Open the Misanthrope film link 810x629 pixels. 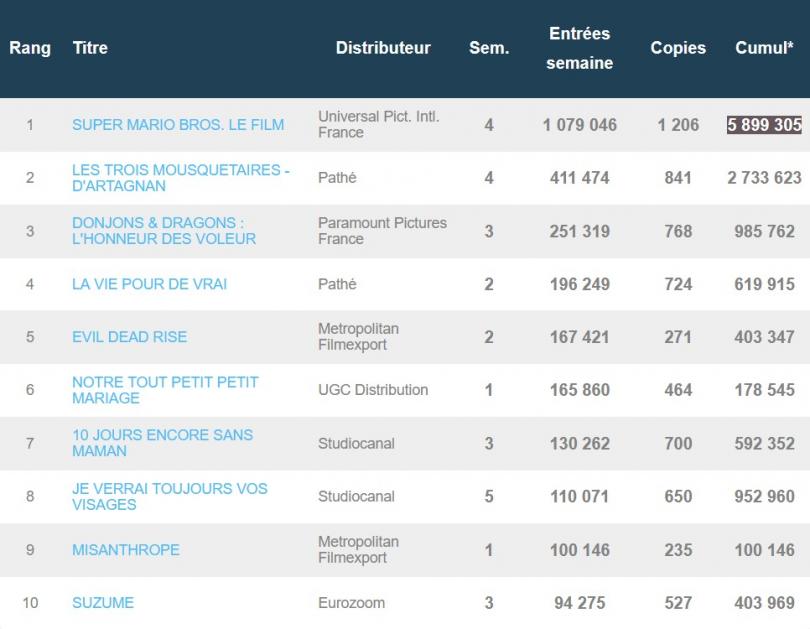(126, 549)
